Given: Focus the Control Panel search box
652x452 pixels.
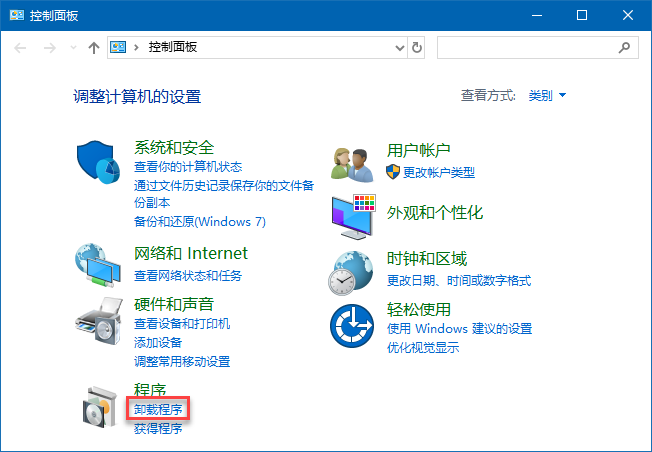Looking at the screenshot, I should point(538,47).
